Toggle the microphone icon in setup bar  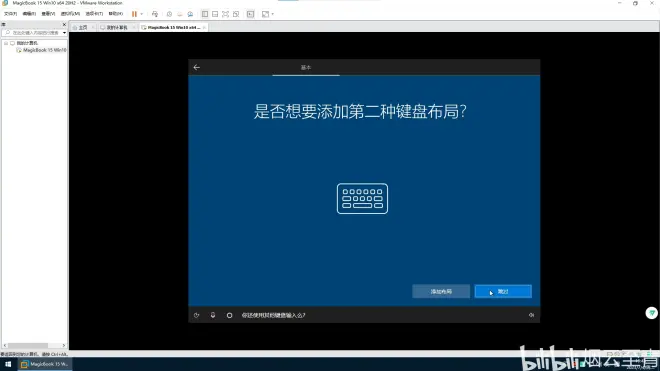click(x=213, y=315)
